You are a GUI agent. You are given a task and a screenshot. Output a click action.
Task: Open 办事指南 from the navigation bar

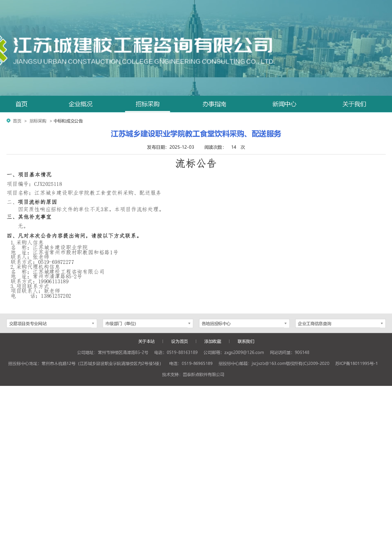point(214,104)
